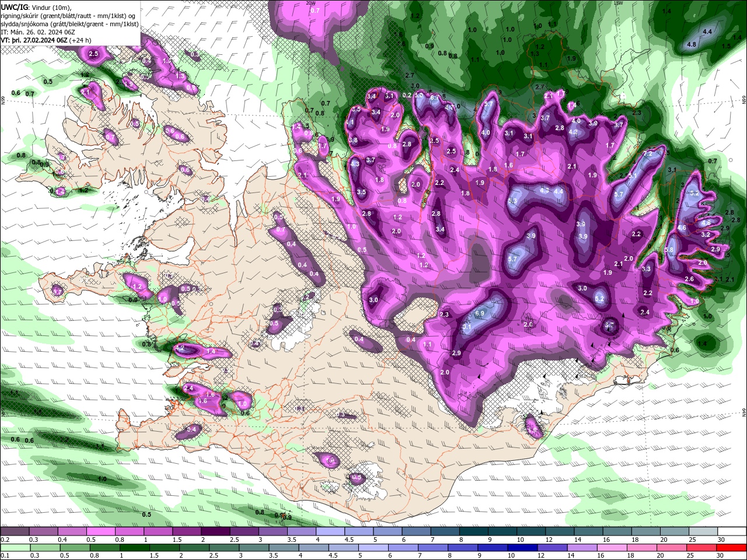Select the '4.8' precipitation value near top right

click(692, 44)
